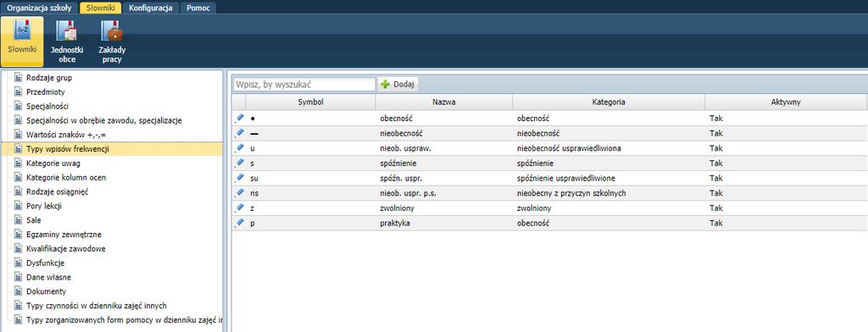Screen dimensions: 868x332
Task: Open Typy zorganizowanych form pomocy item
Action: 125,320
